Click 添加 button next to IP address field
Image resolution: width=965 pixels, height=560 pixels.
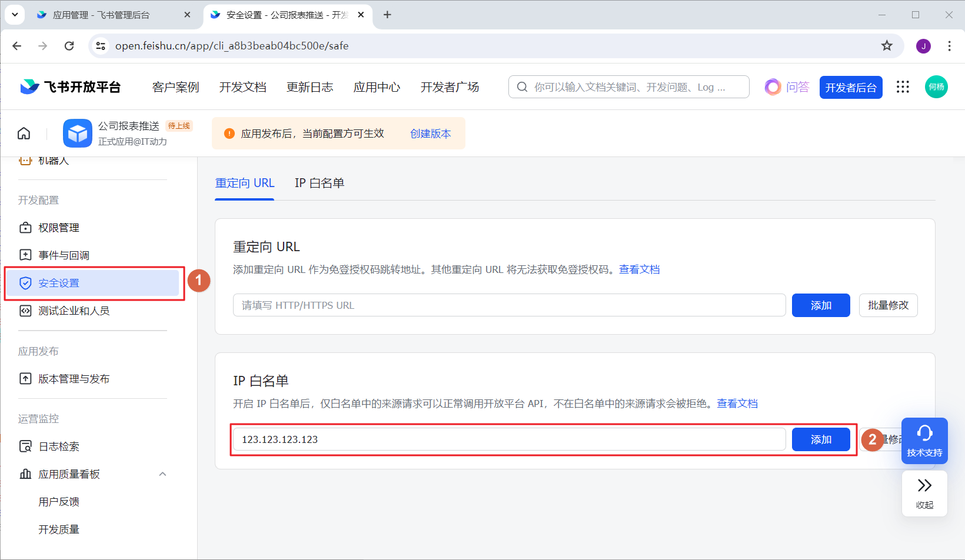pyautogui.click(x=820, y=439)
